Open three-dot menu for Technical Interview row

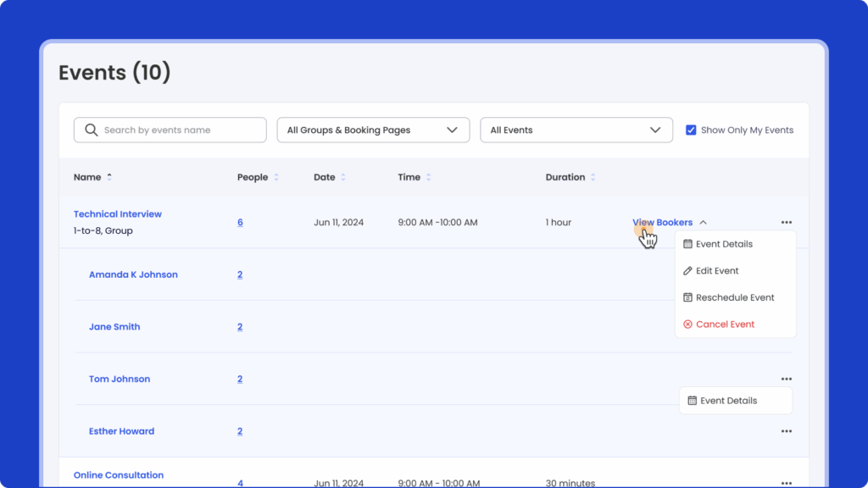point(787,223)
